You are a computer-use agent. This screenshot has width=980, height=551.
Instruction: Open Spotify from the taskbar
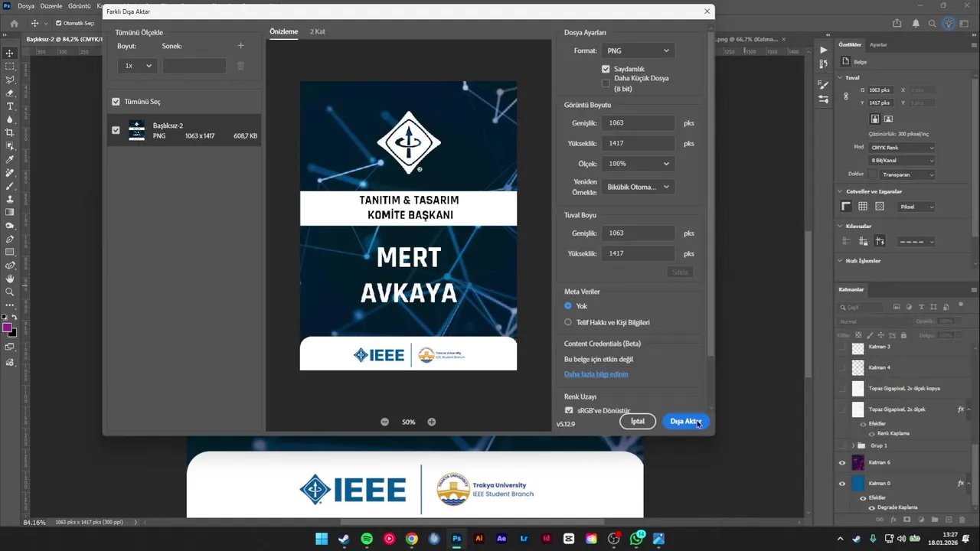tap(367, 539)
